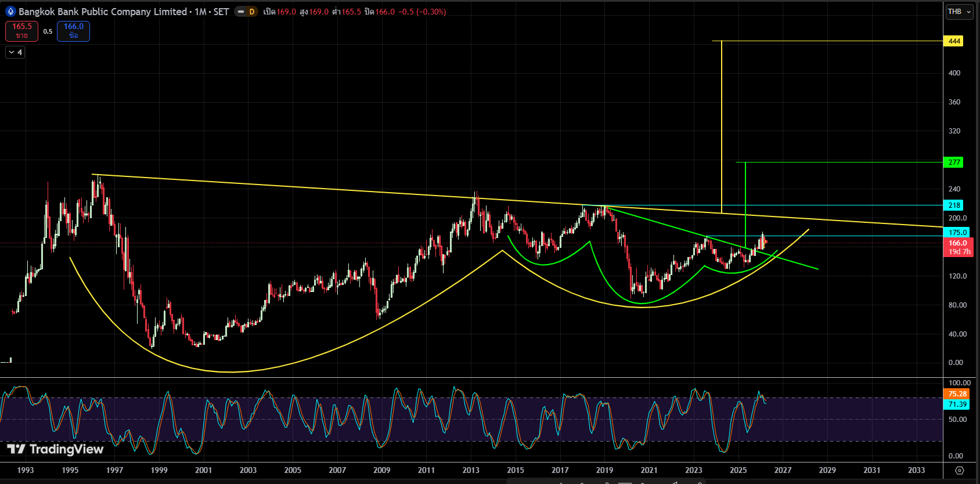Screen dimensions: 980x484
Task: Click the 200.0 price scale value
Action: pyautogui.click(x=958, y=218)
